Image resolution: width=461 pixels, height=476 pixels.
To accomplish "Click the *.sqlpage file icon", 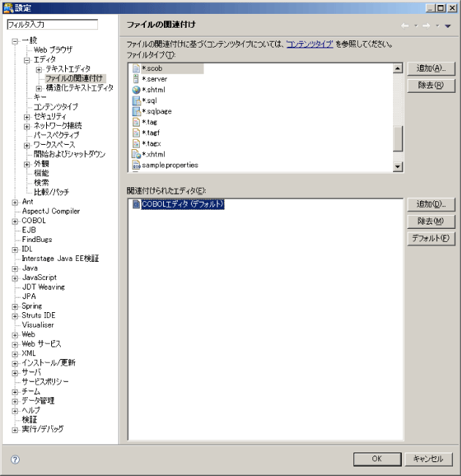I will pos(136,111).
